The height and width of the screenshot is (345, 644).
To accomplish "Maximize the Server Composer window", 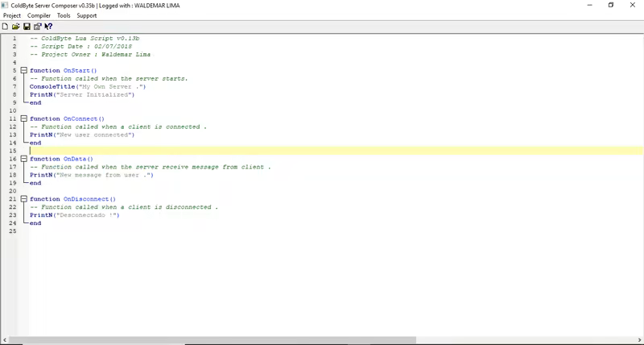I will coord(611,5).
